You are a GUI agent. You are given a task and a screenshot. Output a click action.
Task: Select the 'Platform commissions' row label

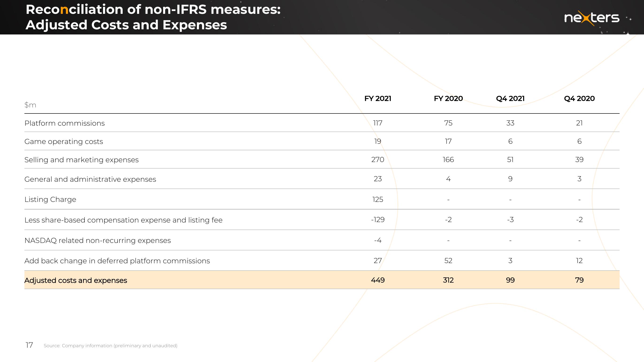point(65,123)
